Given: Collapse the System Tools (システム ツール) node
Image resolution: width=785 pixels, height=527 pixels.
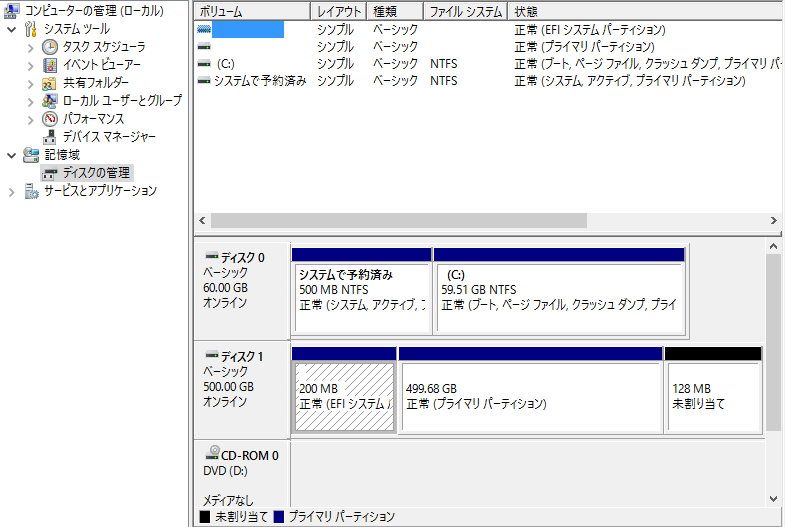Looking at the screenshot, I should point(11,29).
